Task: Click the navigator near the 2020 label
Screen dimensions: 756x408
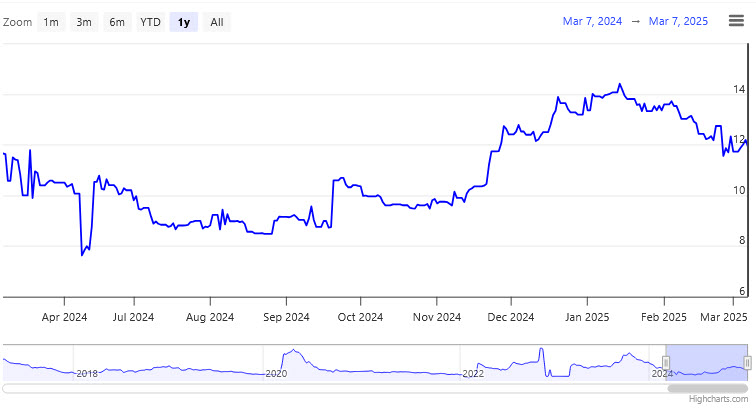Action: click(276, 372)
